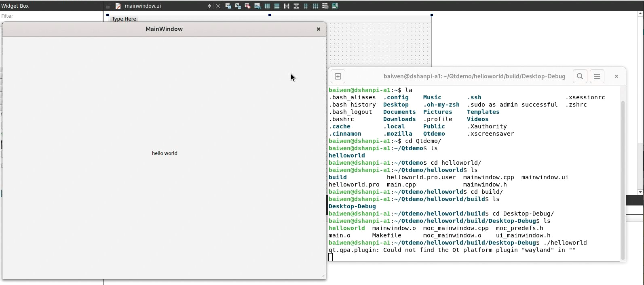Screen dimensions: 644x285
Task: Activate the Edit Buddies tool
Action: pos(247,6)
